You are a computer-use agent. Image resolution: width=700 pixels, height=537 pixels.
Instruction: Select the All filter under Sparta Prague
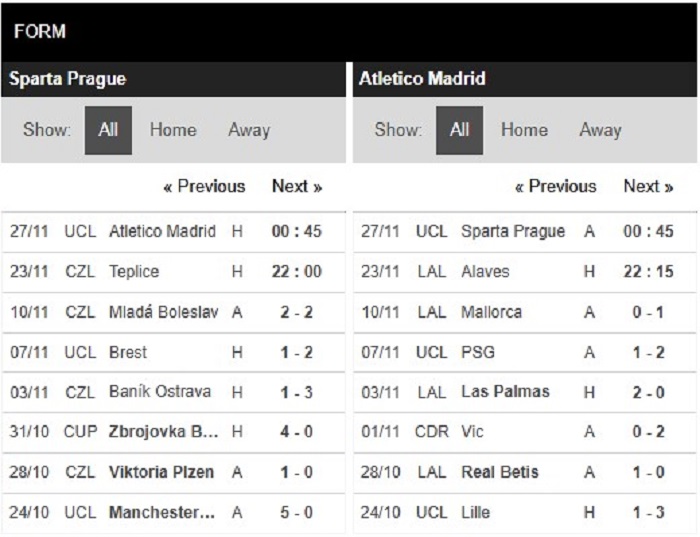tap(108, 130)
